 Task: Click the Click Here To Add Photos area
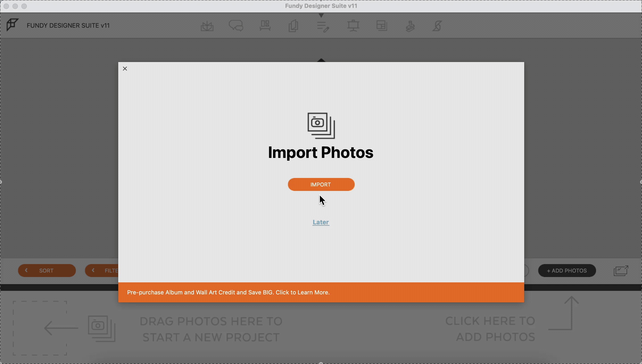pyautogui.click(x=490, y=329)
